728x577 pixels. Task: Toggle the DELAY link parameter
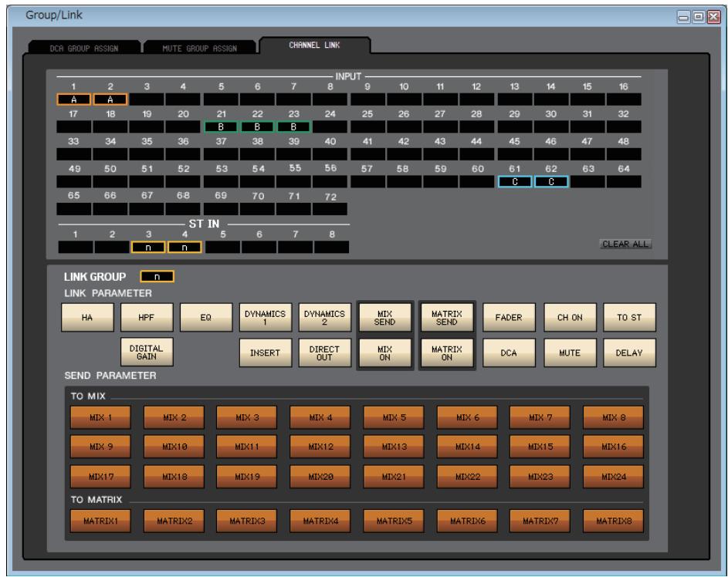[629, 353]
